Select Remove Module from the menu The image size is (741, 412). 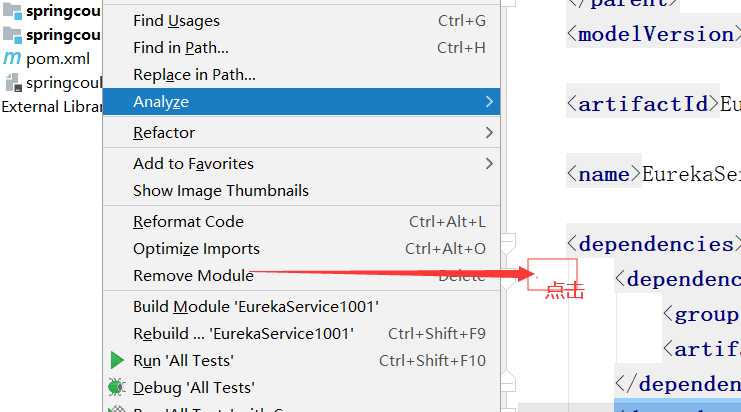[192, 275]
